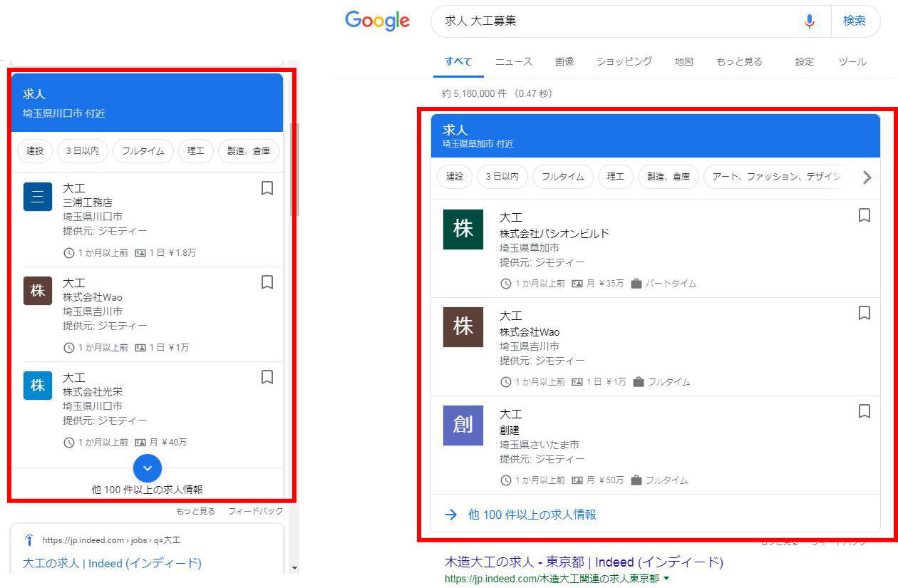Bookmark the 株式会社光栄 job
This screenshot has width=898, height=588.
pos(267,377)
